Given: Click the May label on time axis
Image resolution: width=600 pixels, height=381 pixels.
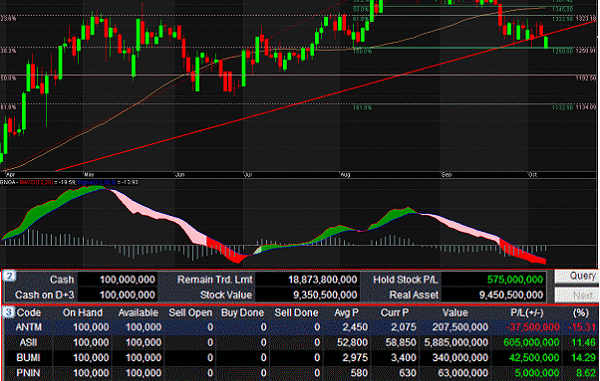Looking at the screenshot, I should (89, 174).
